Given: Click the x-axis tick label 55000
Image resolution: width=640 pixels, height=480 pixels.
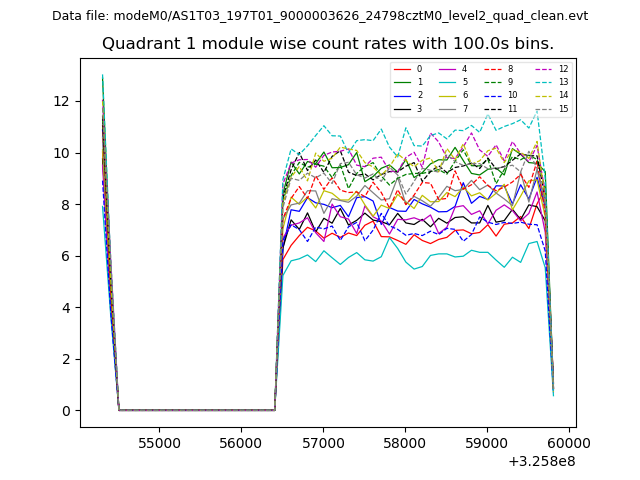Looking at the screenshot, I should (158, 442).
